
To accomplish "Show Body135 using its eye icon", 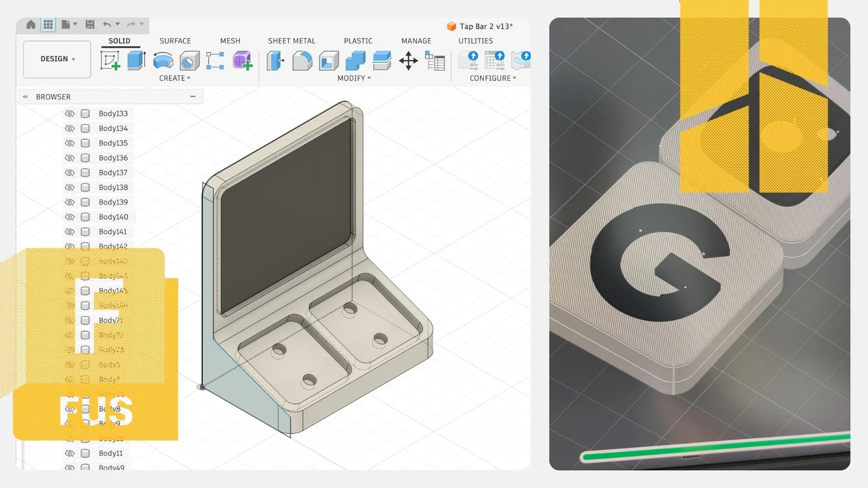I will pos(69,143).
